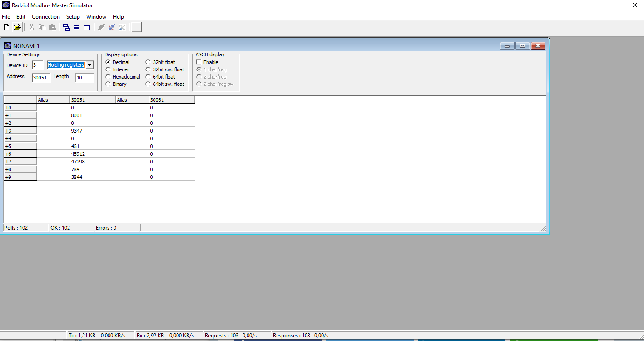Click the +5 row header
The height and width of the screenshot is (341, 644).
pyautogui.click(x=20, y=146)
